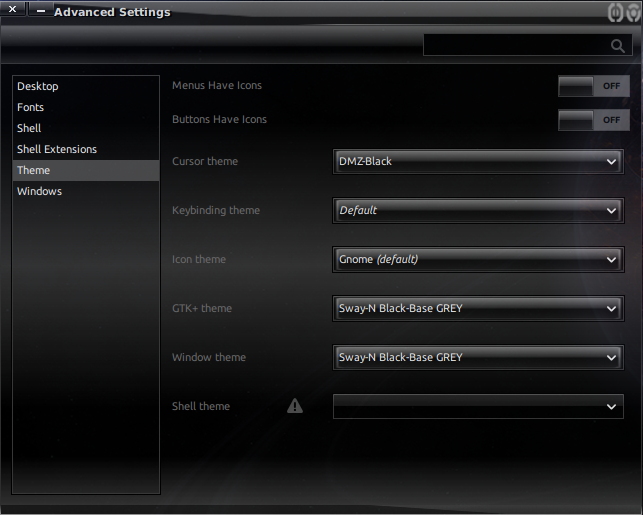The width and height of the screenshot is (643, 515).
Task: Click the Keybinding theme label
Action: 216,210
